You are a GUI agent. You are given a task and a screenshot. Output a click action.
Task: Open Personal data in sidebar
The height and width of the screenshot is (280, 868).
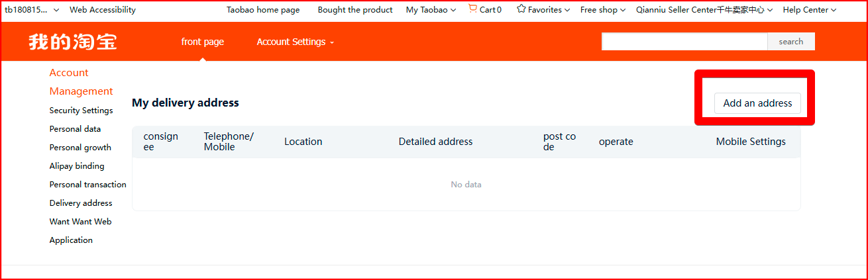pos(75,129)
